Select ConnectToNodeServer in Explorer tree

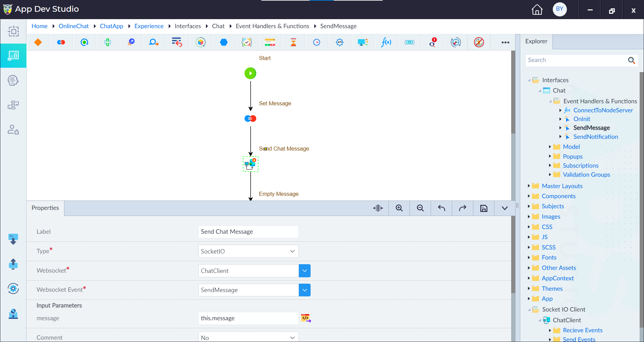pyautogui.click(x=603, y=110)
